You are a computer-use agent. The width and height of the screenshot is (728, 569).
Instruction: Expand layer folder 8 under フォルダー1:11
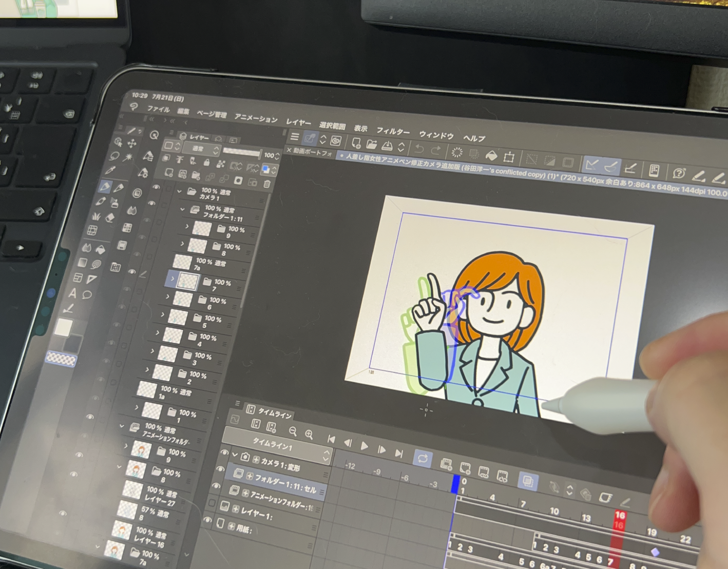pyautogui.click(x=182, y=244)
